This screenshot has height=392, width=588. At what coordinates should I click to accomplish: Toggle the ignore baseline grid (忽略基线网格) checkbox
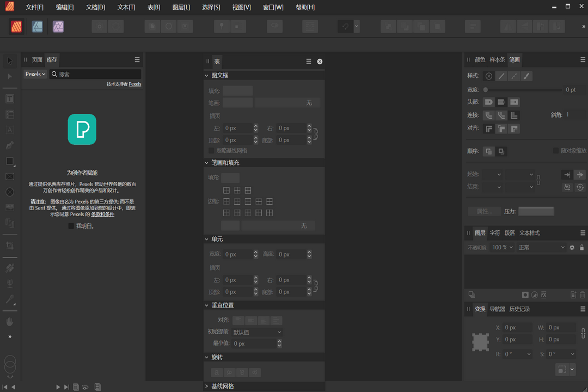211,151
